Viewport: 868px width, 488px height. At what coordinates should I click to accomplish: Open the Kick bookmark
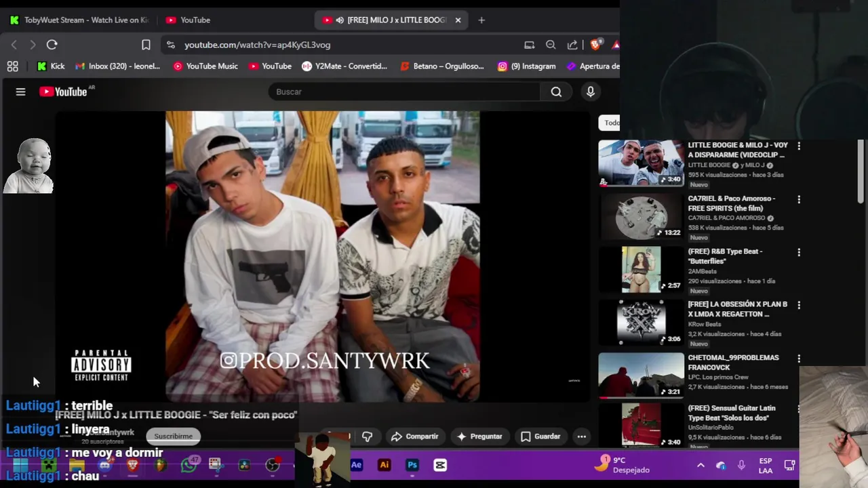tap(51, 66)
